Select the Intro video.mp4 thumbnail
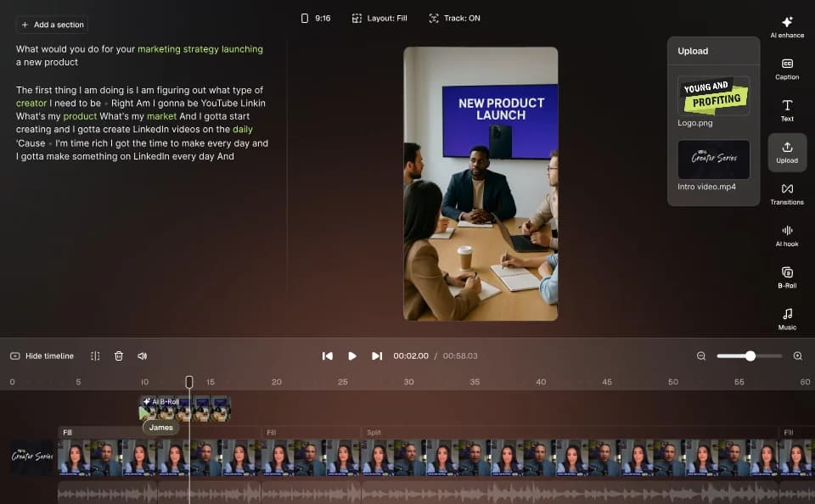Screen dimensions: 815x504 (x=713, y=160)
